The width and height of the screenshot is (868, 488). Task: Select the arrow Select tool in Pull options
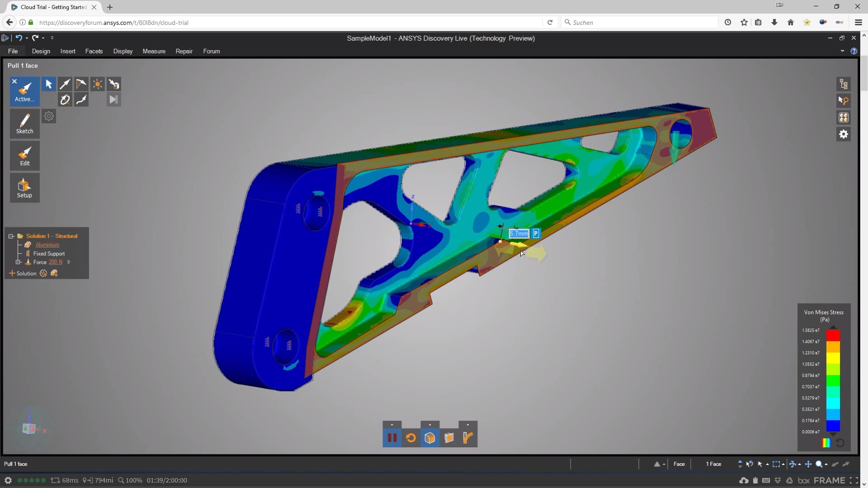point(49,84)
